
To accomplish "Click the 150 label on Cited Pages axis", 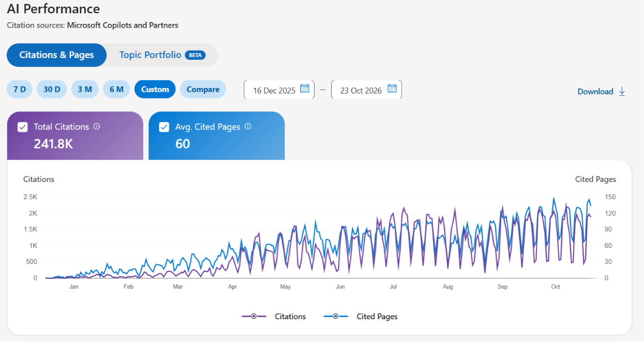I will 610,197.
